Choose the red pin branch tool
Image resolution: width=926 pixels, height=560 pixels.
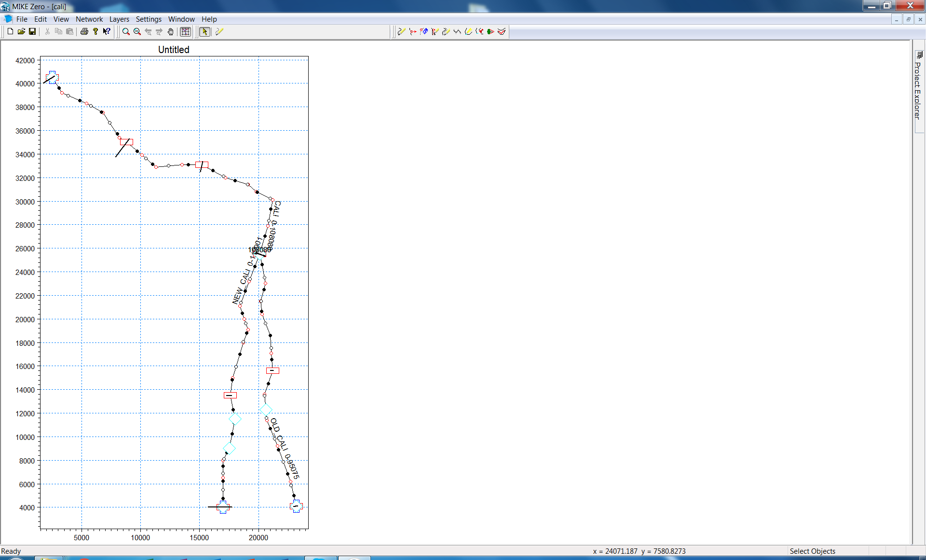(x=479, y=31)
